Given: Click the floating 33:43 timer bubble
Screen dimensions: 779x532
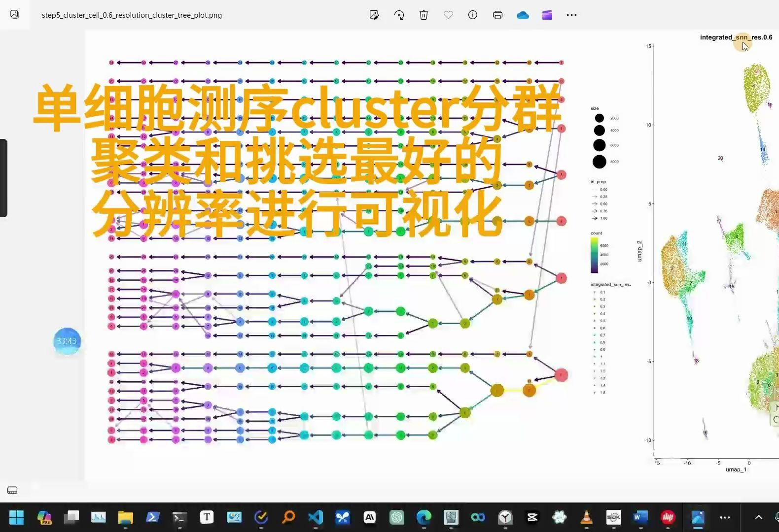Looking at the screenshot, I should tap(67, 341).
